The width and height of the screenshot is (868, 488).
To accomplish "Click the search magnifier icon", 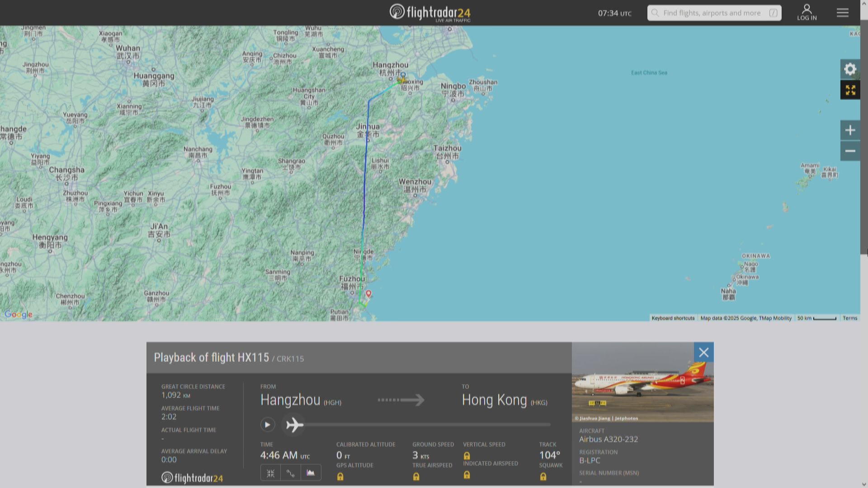I will (655, 13).
